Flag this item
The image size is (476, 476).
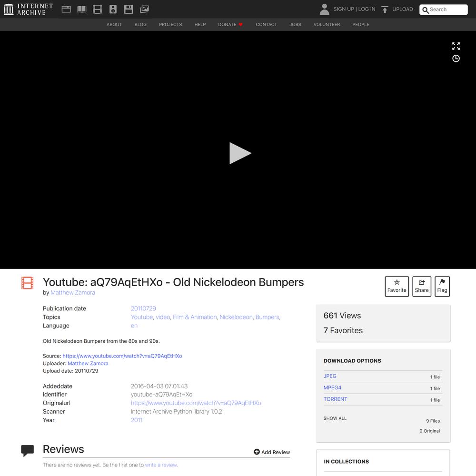pos(442,286)
